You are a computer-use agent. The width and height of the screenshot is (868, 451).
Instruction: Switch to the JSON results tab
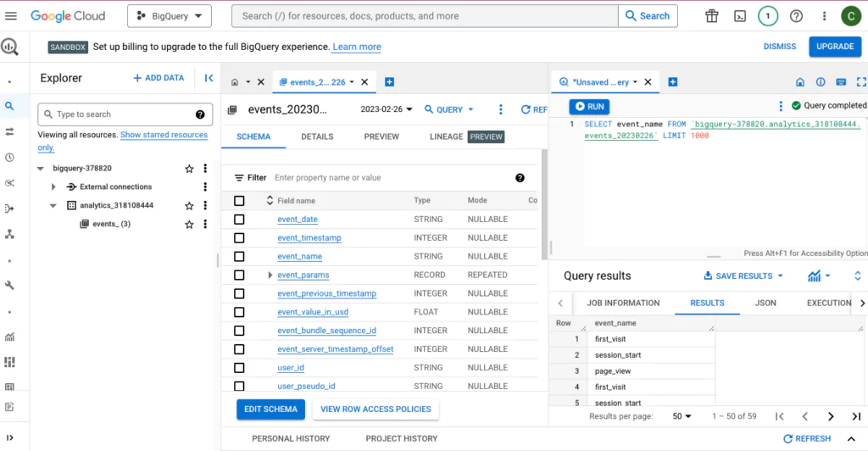click(765, 303)
